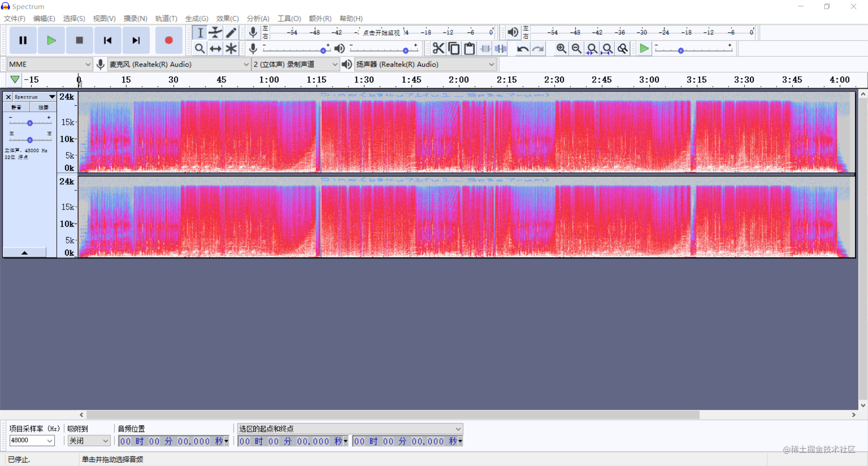Close the Spectrum track with its X button
This screenshot has height=466, width=868.
click(x=8, y=97)
